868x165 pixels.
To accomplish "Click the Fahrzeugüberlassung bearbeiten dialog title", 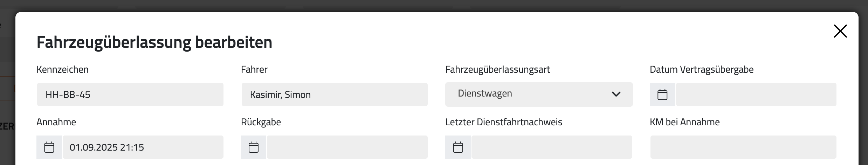I will point(154,42).
